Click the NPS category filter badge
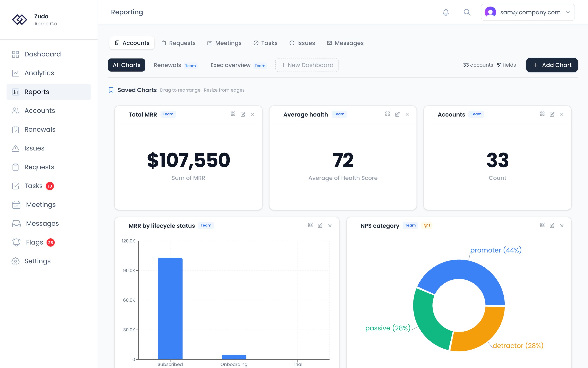This screenshot has width=588, height=368. [427, 225]
